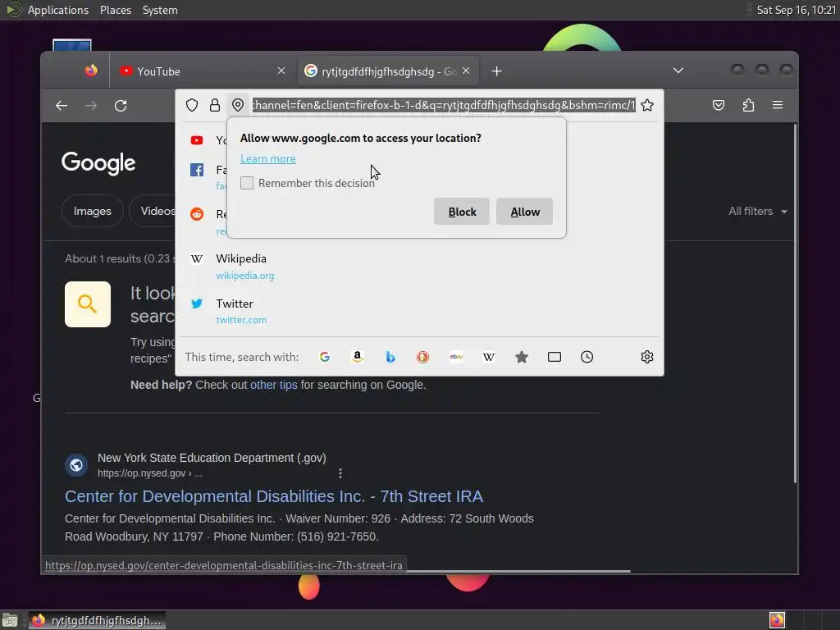Click the yellow search magnifier illustration
840x630 pixels.
pyautogui.click(x=88, y=304)
